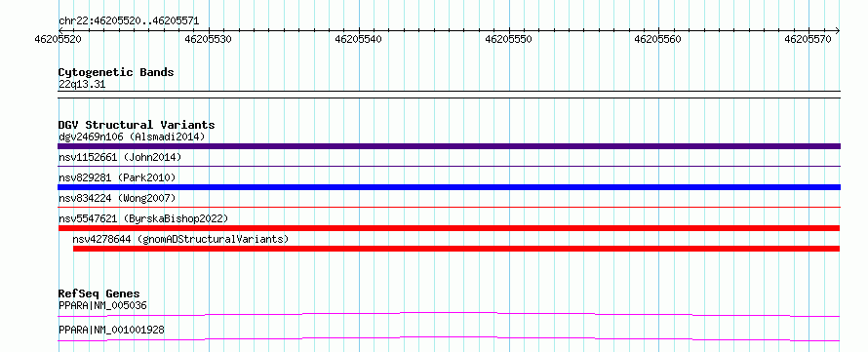Click the 22q13.31 cytogenetic band label
Image resolution: width=868 pixels, height=352 pixels.
[x=82, y=85]
